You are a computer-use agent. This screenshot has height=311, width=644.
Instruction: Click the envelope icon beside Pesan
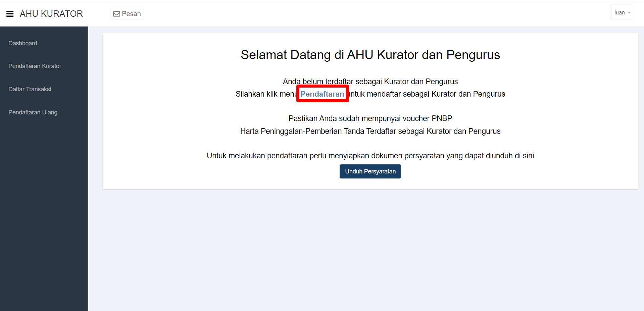pyautogui.click(x=116, y=14)
